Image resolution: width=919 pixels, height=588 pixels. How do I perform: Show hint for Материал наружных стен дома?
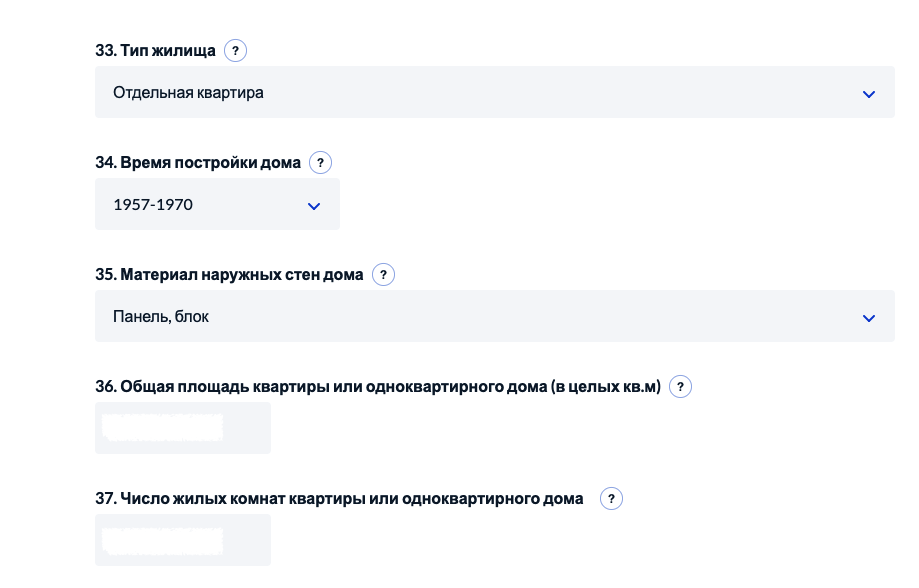click(x=383, y=274)
